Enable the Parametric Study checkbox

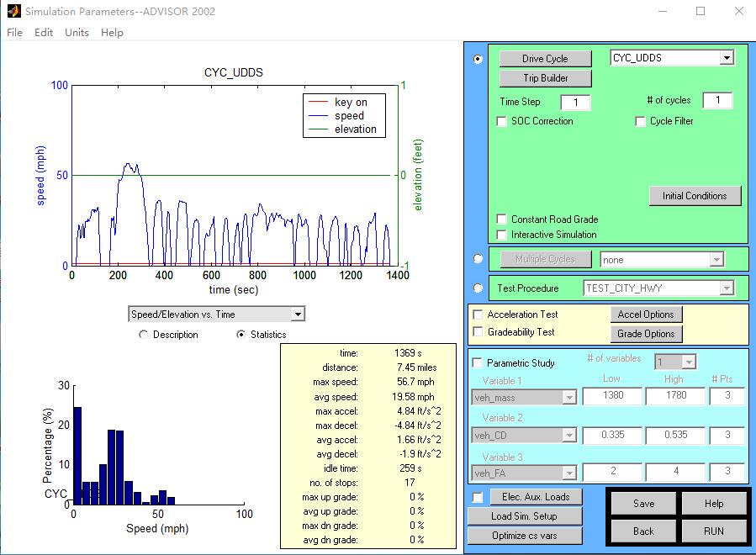pos(478,363)
